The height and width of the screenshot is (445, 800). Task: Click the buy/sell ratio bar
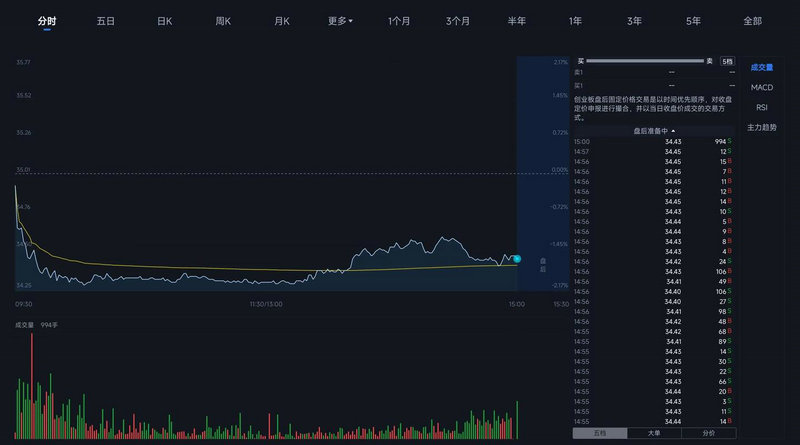tap(645, 61)
